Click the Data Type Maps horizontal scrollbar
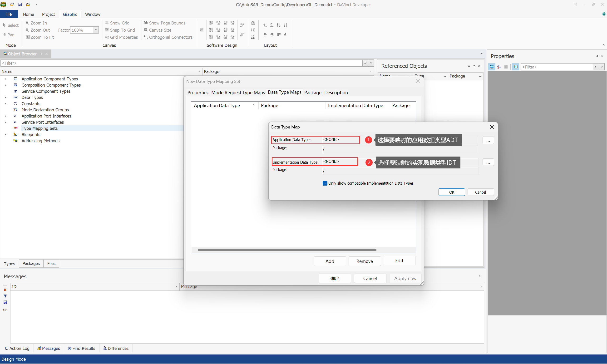The width and height of the screenshot is (607, 364). point(287,250)
